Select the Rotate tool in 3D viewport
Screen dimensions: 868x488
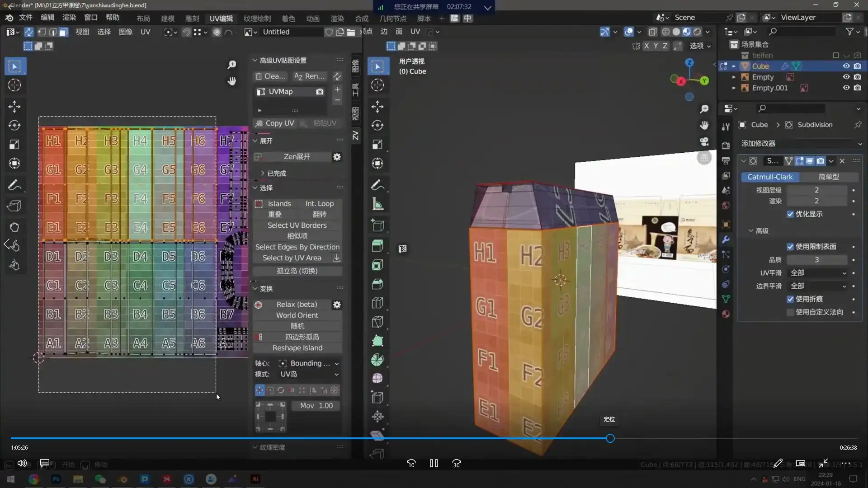pyautogui.click(x=377, y=125)
